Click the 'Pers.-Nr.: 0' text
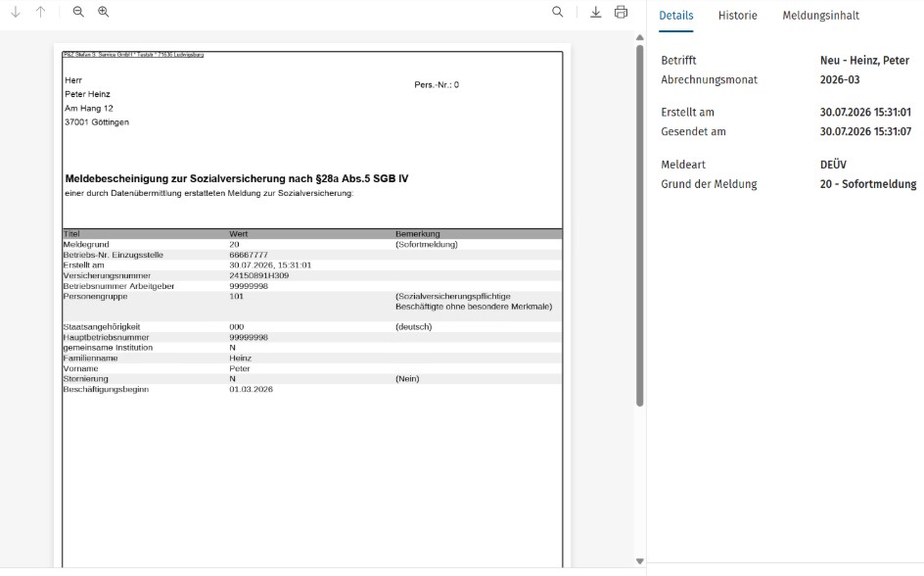This screenshot has height=576, width=924. coord(437,85)
